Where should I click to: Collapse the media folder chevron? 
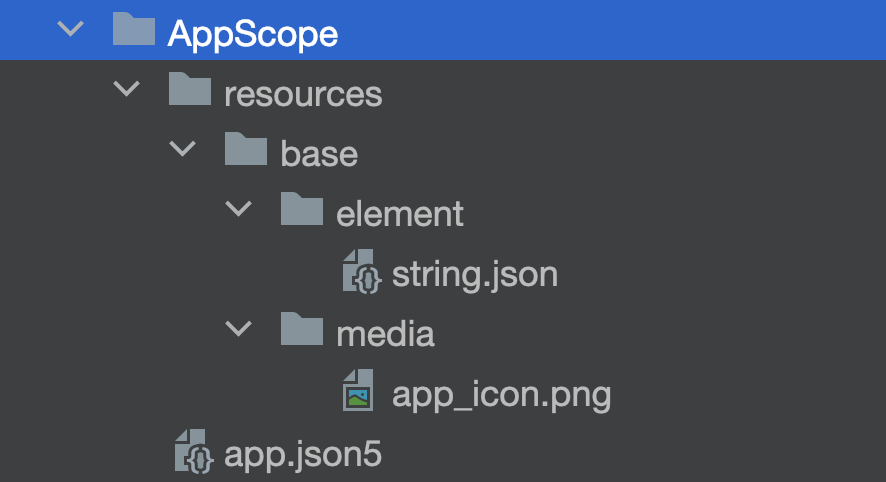click(x=238, y=328)
